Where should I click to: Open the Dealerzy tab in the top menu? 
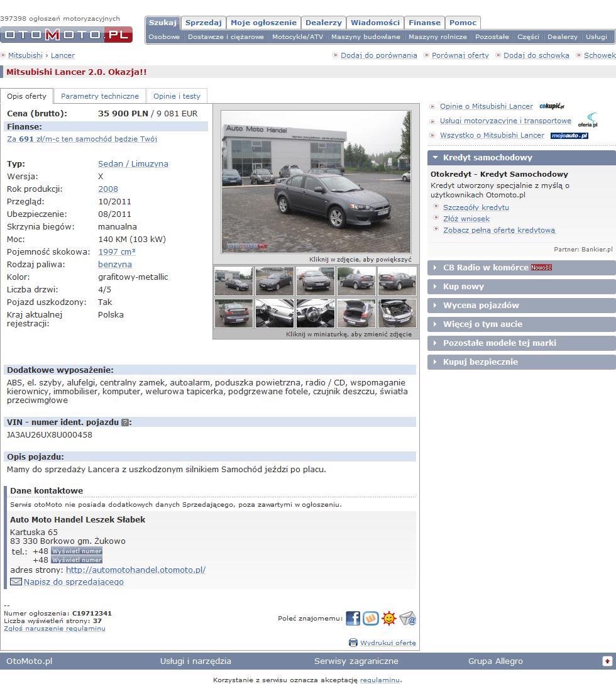click(324, 23)
